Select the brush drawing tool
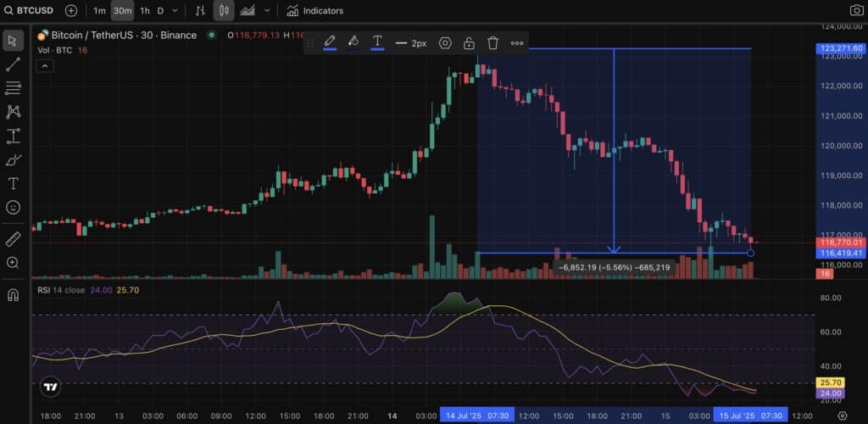Viewport: 868px width, 424px height. [14, 160]
